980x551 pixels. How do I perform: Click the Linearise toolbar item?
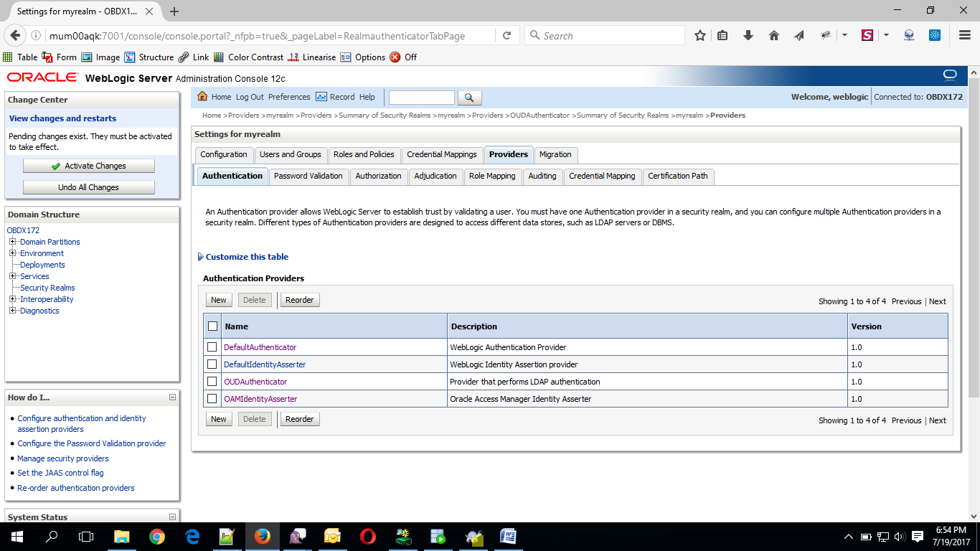[311, 57]
